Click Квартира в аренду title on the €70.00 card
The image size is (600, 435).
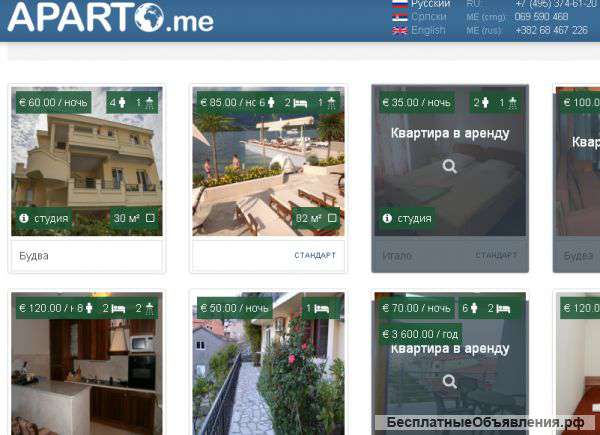click(450, 349)
